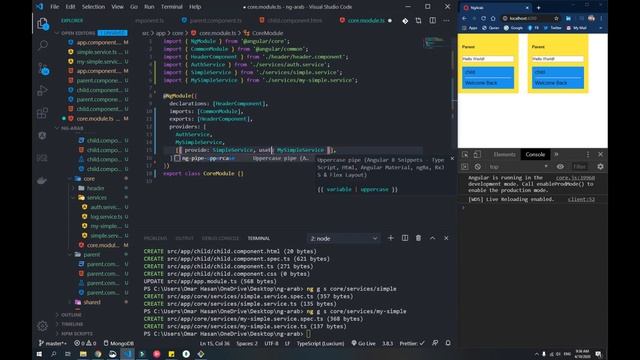The width and height of the screenshot is (640, 360).
Task: Expand the NPM SCRIPTS section
Action: coord(76,333)
